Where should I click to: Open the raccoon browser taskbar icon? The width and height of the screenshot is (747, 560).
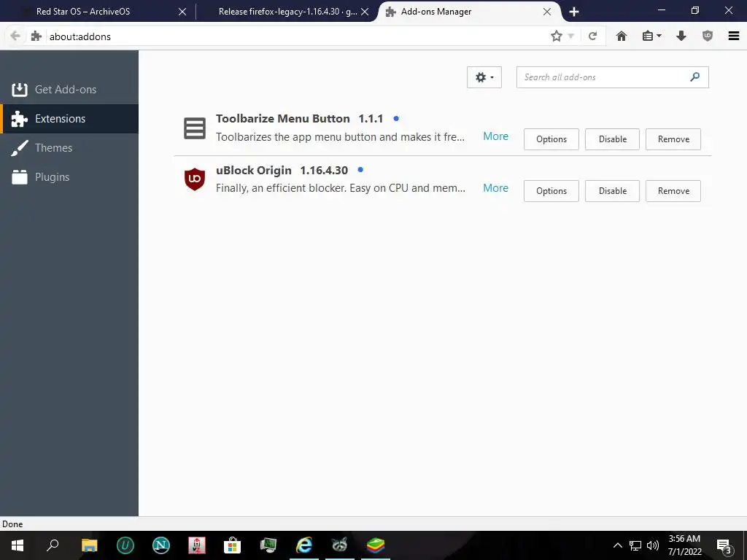click(340, 545)
